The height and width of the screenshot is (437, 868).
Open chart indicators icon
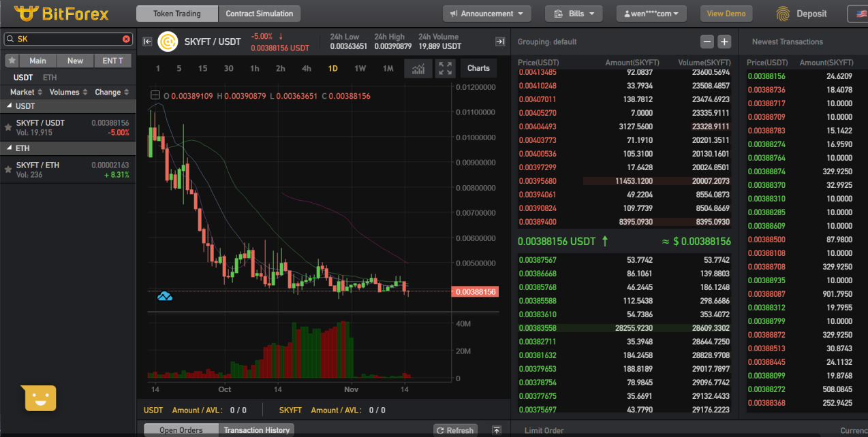[x=418, y=68]
